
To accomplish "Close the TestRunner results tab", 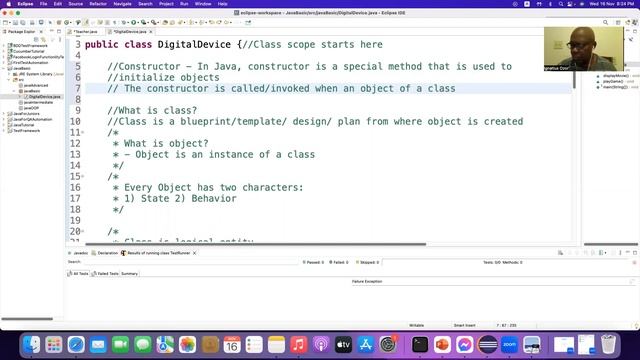I will click(195, 253).
